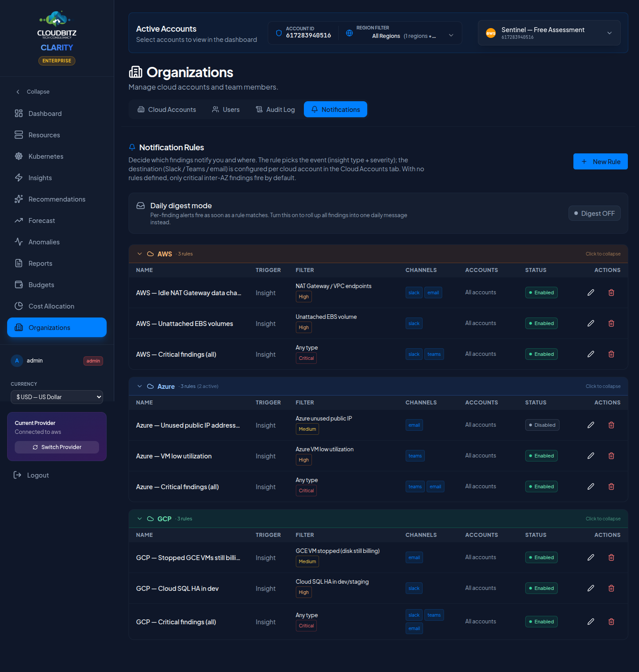Click the admin user profile avatar
The height and width of the screenshot is (672, 639).
point(17,361)
